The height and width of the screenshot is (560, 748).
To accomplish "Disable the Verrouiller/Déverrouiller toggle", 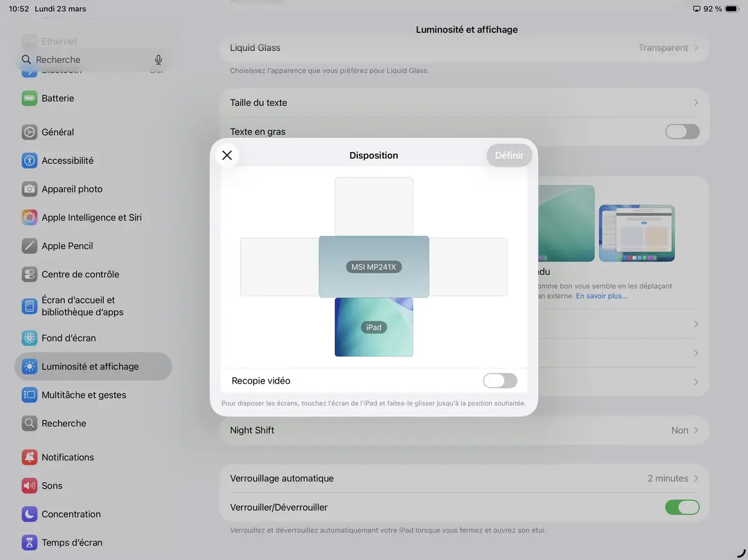I will click(682, 507).
